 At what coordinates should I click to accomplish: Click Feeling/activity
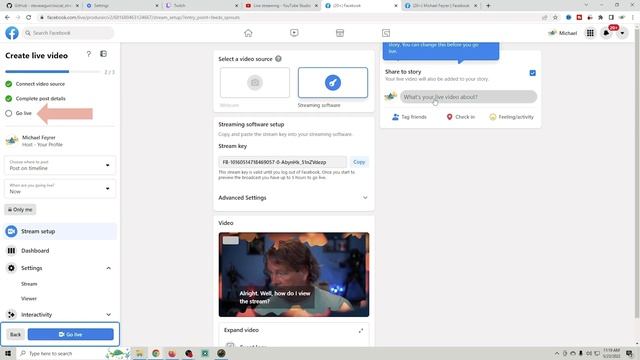511,117
